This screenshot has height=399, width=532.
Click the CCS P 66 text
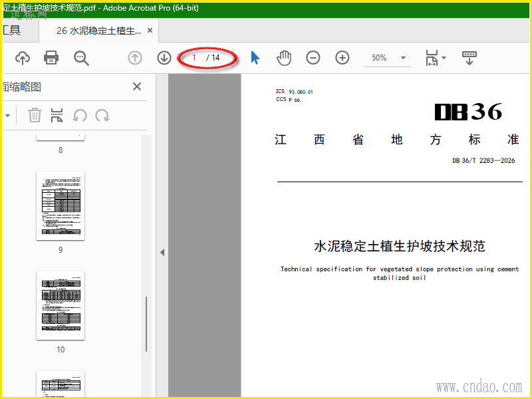(x=288, y=99)
